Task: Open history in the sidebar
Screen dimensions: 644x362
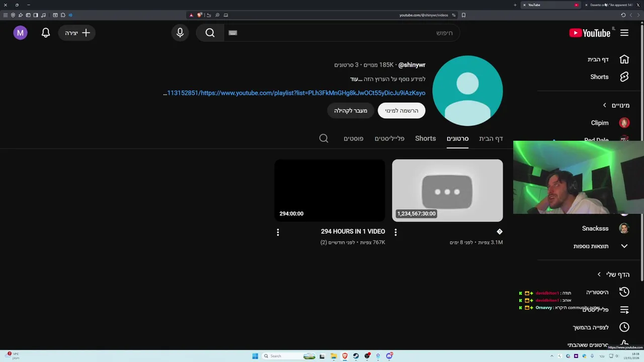Action: point(624,292)
